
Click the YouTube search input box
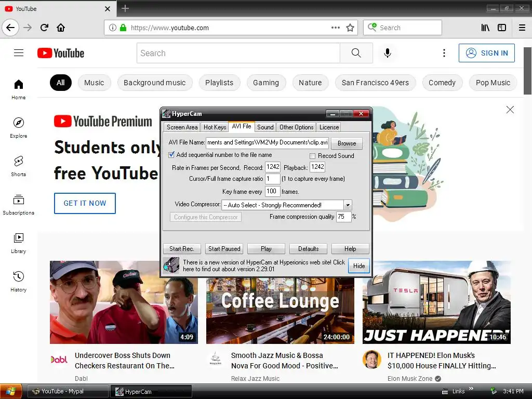point(238,53)
